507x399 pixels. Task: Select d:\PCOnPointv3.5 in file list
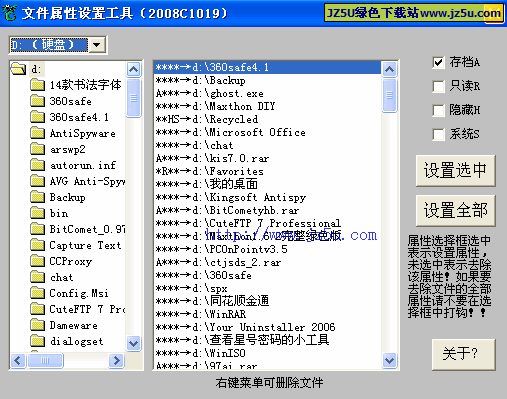267,249
